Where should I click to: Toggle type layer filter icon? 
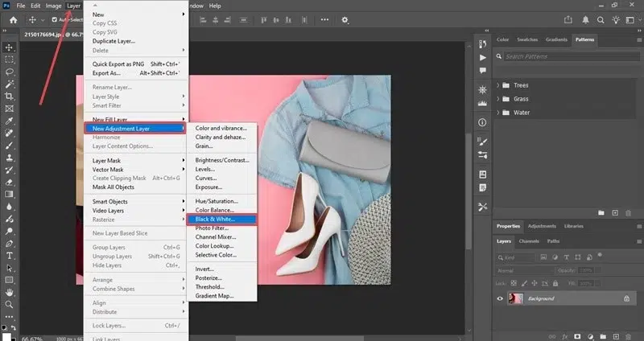click(x=567, y=257)
